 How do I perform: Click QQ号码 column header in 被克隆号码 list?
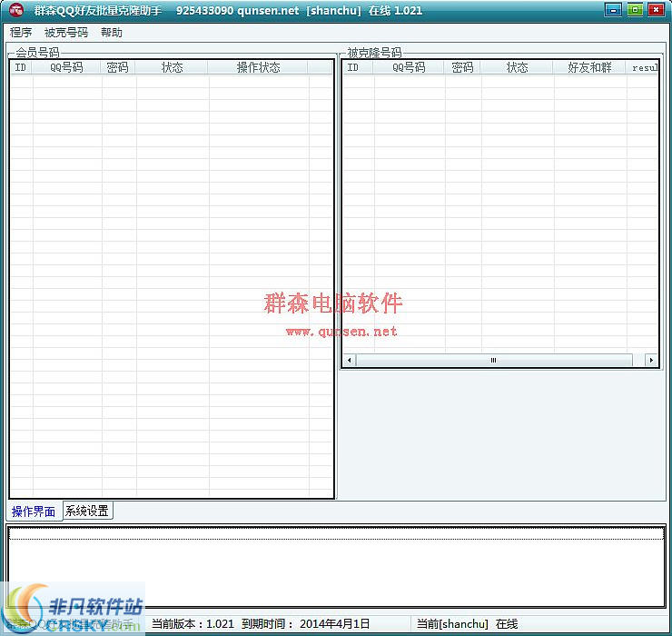[409, 67]
